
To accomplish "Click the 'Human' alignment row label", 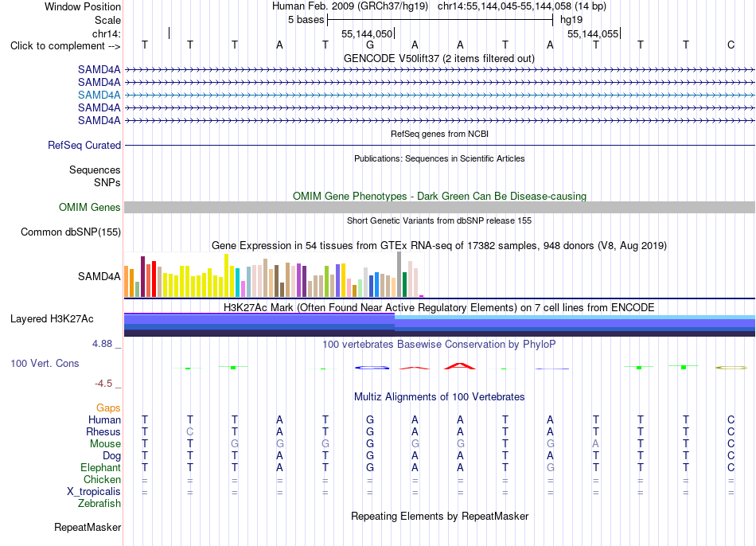I will click(104, 419).
